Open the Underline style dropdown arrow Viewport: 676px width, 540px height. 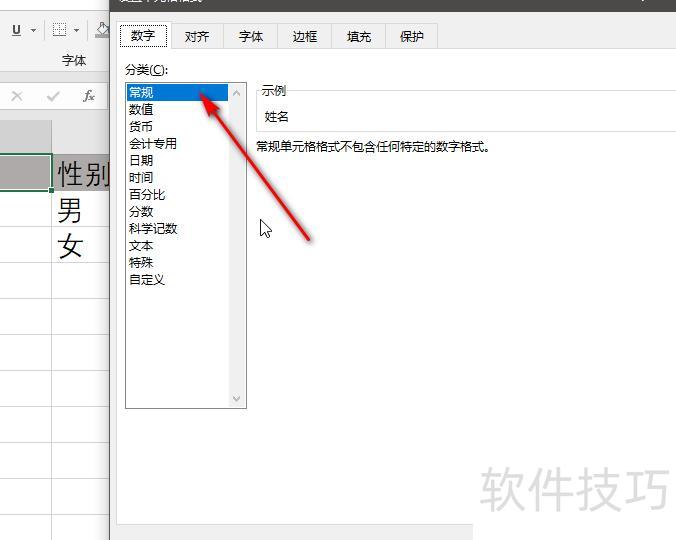tap(34, 30)
